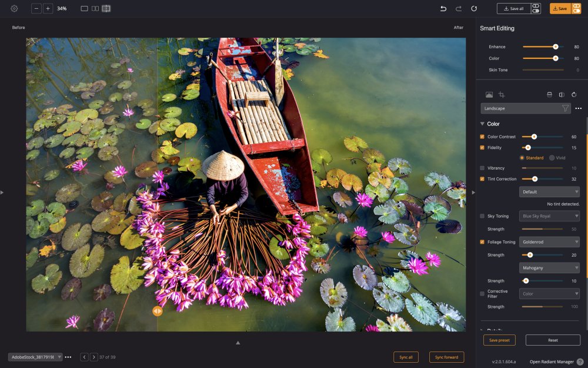This screenshot has width=588, height=368.
Task: Click Open Radiant Manager link
Action: click(x=552, y=362)
